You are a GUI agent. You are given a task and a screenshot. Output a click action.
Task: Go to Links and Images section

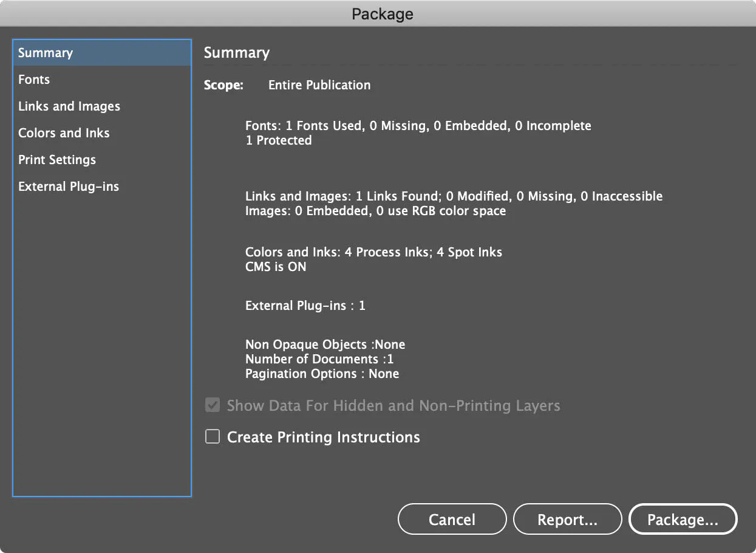click(102, 106)
